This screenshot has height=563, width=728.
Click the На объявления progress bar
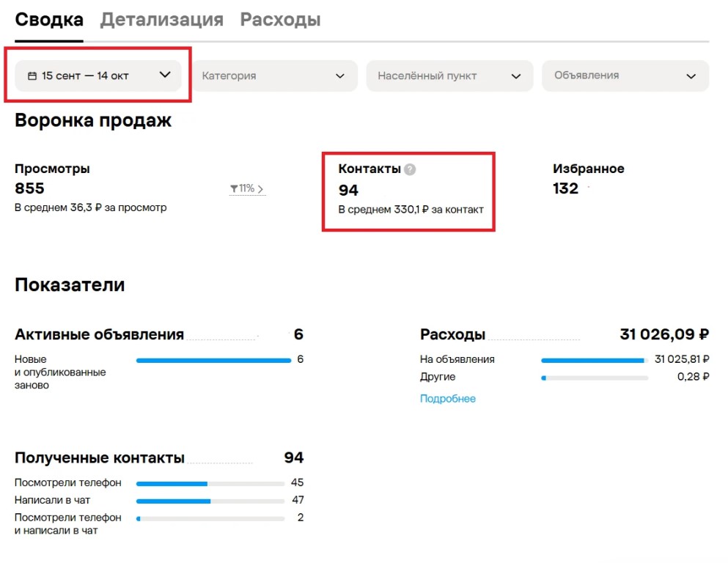[x=595, y=360]
